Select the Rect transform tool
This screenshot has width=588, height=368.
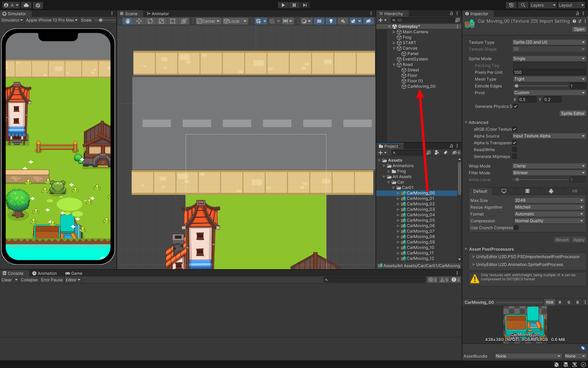[x=173, y=21]
